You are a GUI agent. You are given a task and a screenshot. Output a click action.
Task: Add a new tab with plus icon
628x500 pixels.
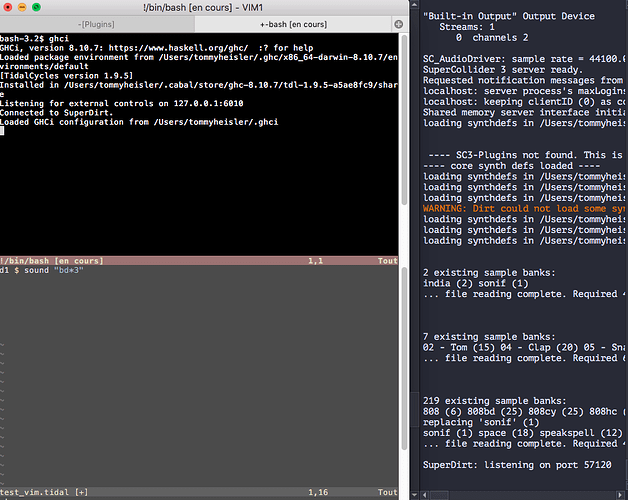[x=399, y=24]
